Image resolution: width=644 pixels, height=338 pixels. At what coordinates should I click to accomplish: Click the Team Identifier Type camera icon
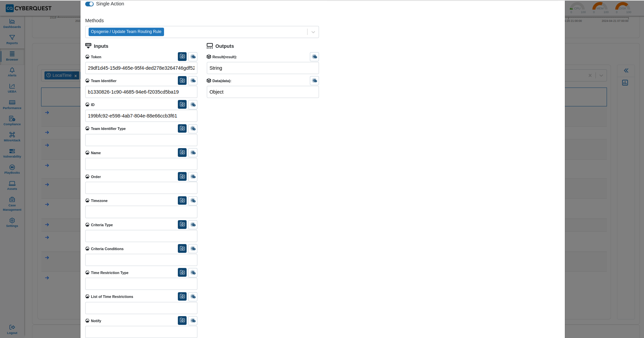pos(182,128)
